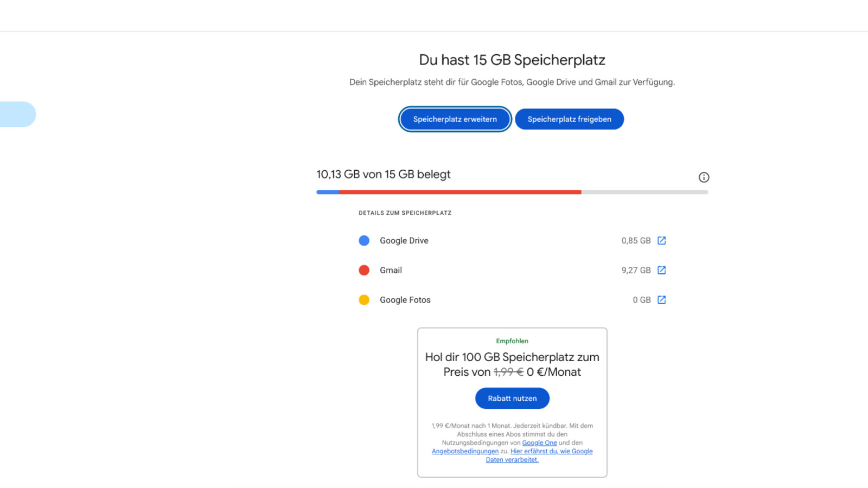Click the Google Drive label text
The image size is (868, 488).
404,241
